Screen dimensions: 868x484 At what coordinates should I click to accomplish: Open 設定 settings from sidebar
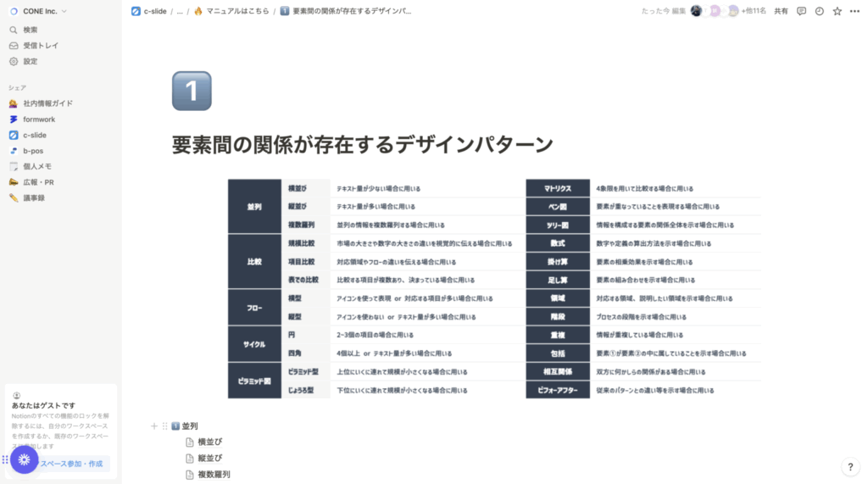coord(30,61)
